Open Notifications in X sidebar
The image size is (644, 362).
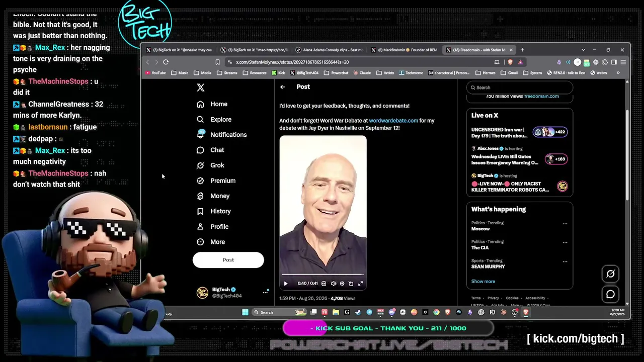222,135
